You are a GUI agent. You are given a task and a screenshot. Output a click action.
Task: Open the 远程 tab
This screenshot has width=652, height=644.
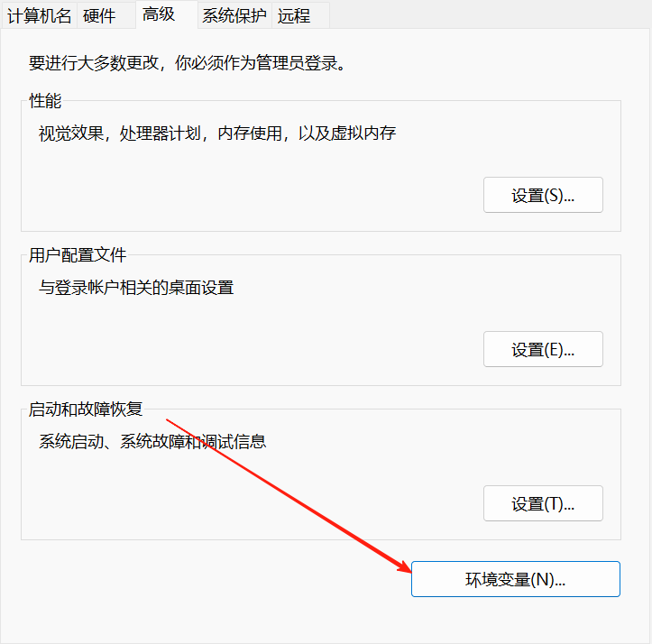click(300, 16)
